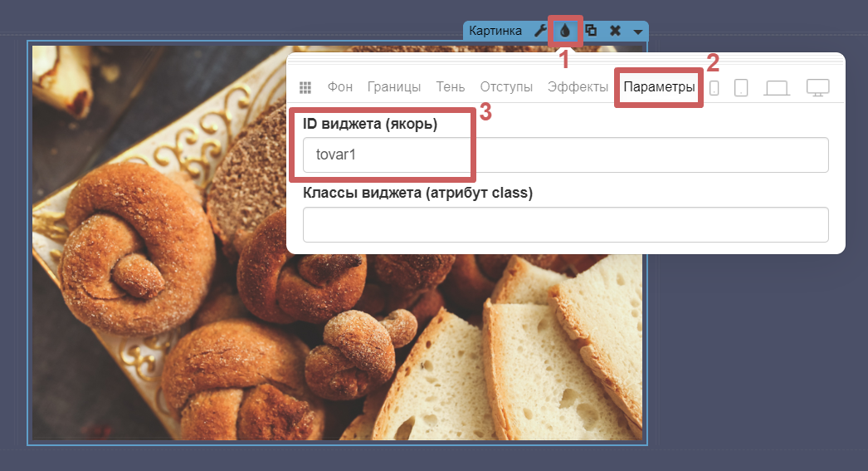Open the Тень tab
The height and width of the screenshot is (471, 868).
click(x=450, y=87)
